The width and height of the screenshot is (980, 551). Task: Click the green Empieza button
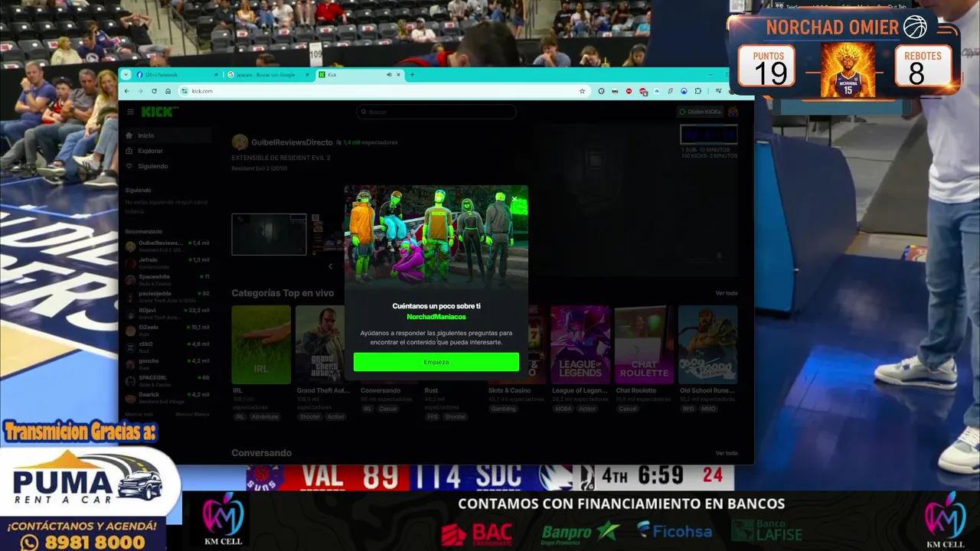point(436,362)
